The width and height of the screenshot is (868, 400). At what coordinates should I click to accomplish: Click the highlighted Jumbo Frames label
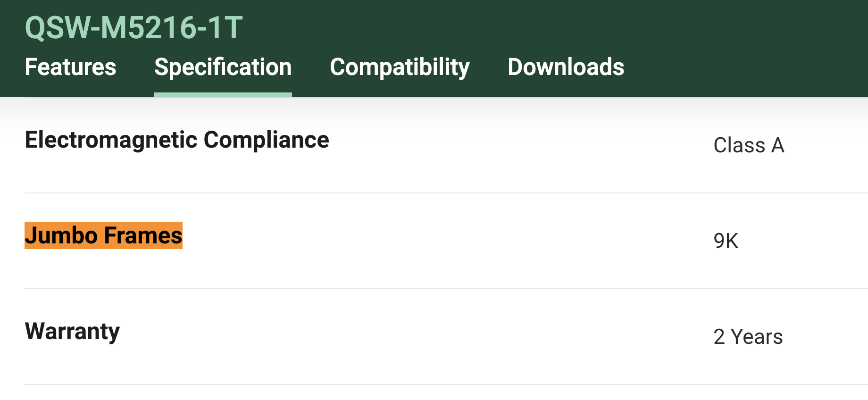click(x=103, y=235)
